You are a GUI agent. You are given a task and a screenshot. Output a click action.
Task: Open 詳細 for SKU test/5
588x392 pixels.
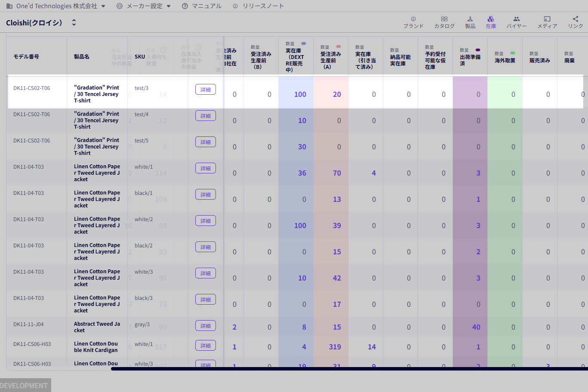pyautogui.click(x=206, y=142)
